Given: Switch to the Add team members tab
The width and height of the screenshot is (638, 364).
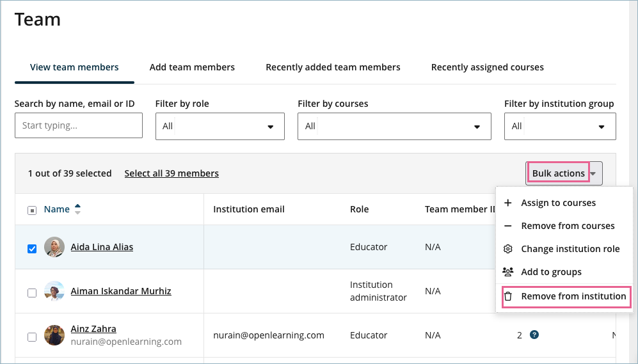Looking at the screenshot, I should pyautogui.click(x=192, y=67).
